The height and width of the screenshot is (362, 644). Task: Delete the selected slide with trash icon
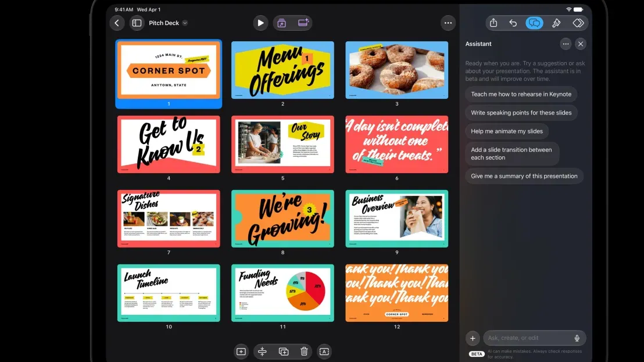coord(304,352)
